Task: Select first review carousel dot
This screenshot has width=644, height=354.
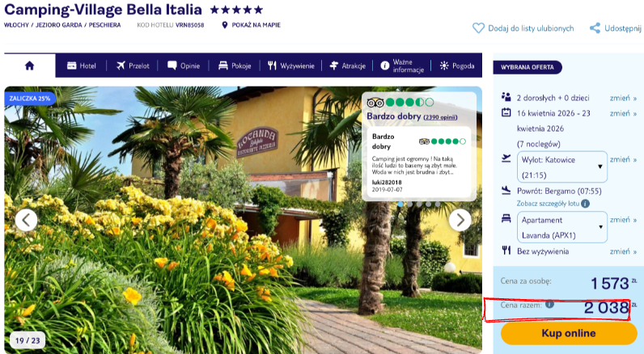Action: tap(400, 204)
